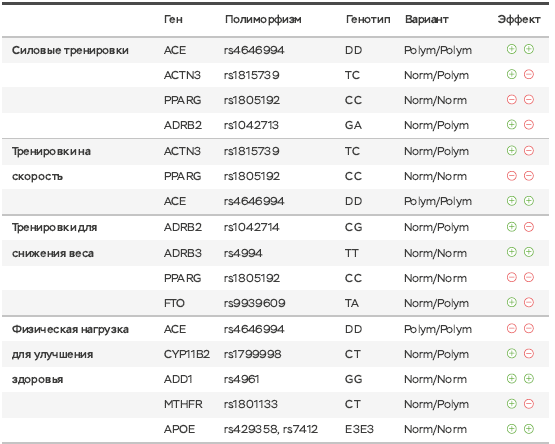
Task: Click the E3E3 genotype cell
Action: [359, 429]
